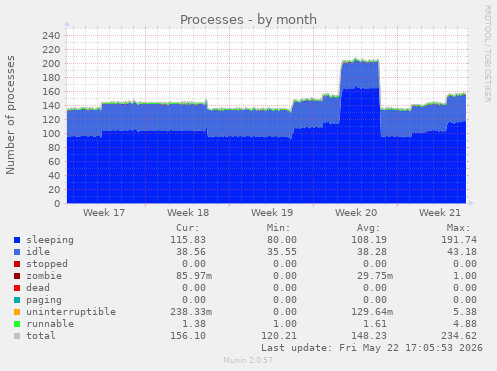Screen dimensions: 497x371
Task: Click total current value 156.10
Action: click(188, 336)
